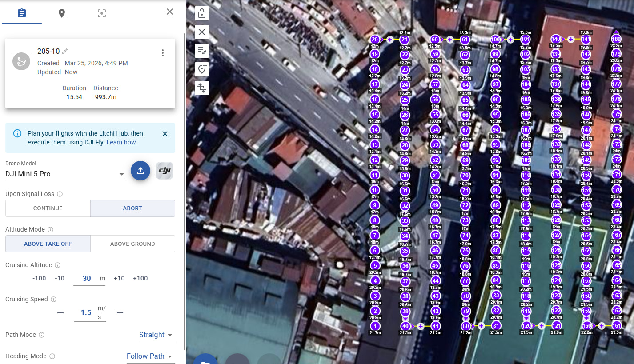Select the add waypoint marker tool
634x364 pixels.
point(202,69)
